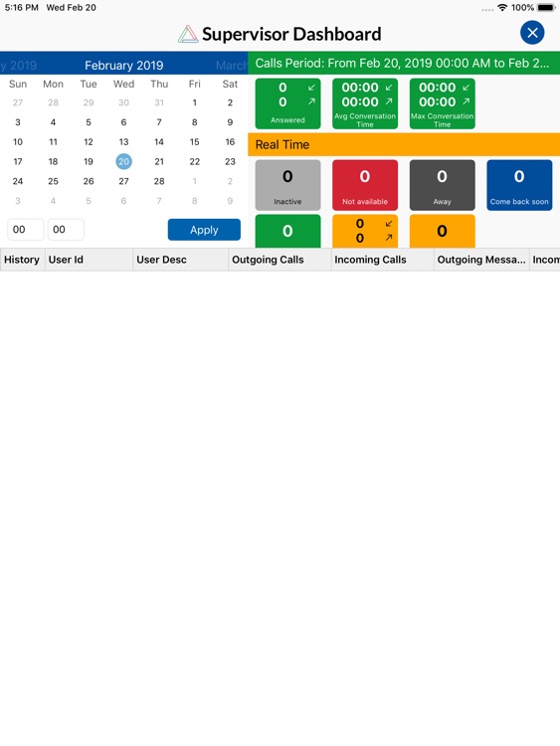This screenshot has height=746, width=560.
Task: Switch calendar to next month March
Action: tap(232, 66)
